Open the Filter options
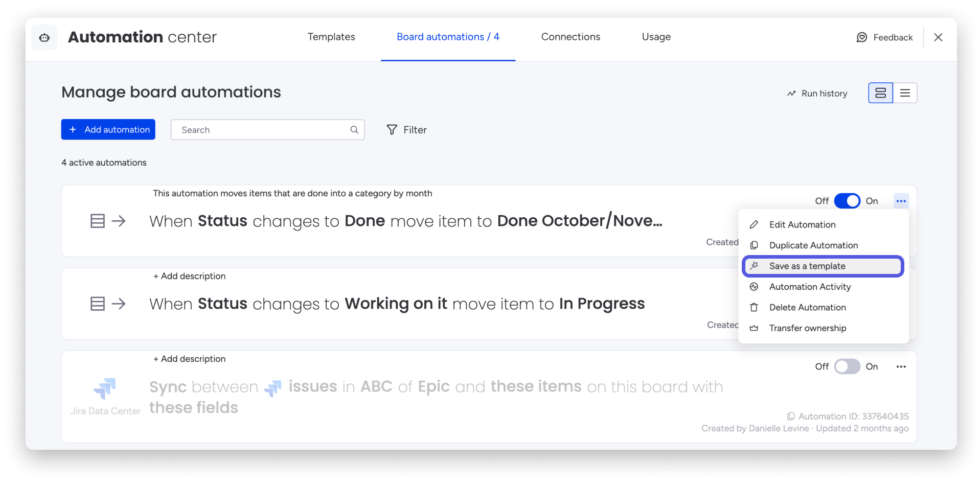The width and height of the screenshot is (980, 483). point(407,130)
